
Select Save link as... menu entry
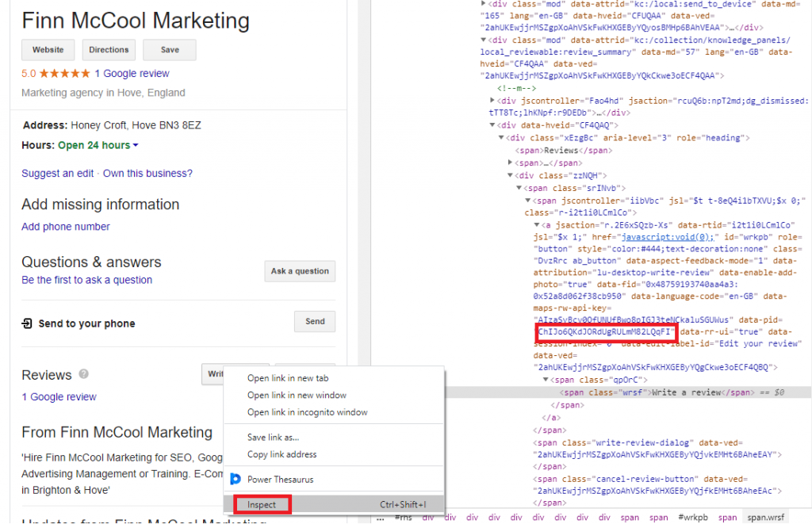[x=274, y=438]
